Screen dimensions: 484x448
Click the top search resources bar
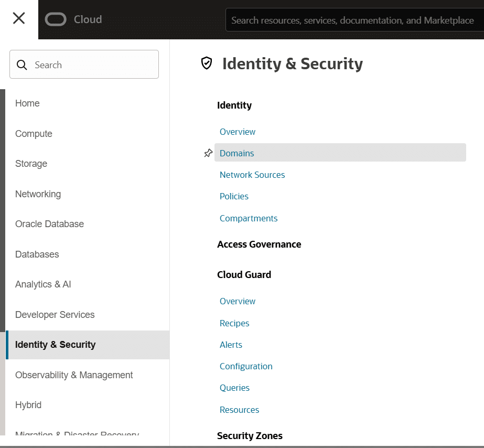354,20
